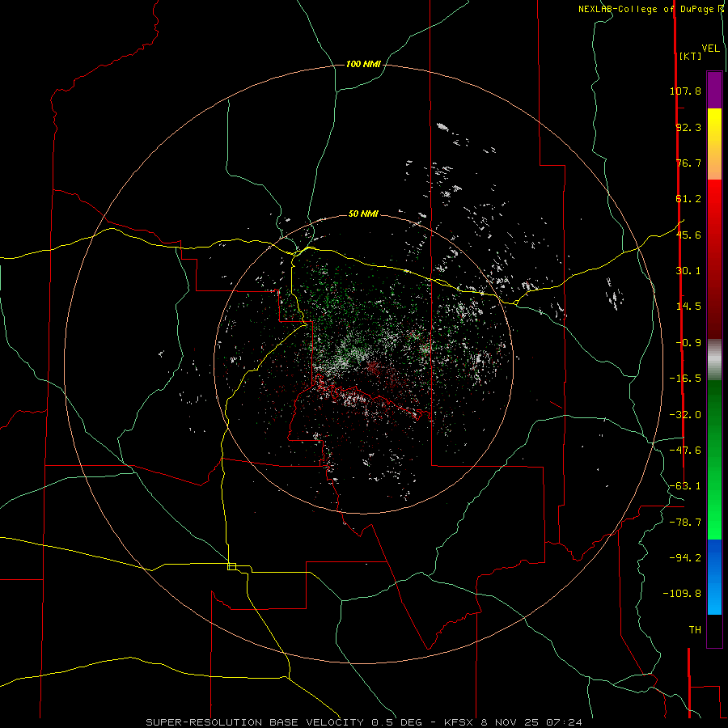728x728 pixels.
Task: Pick the dark TH segment of the color bar
Action: (714, 631)
